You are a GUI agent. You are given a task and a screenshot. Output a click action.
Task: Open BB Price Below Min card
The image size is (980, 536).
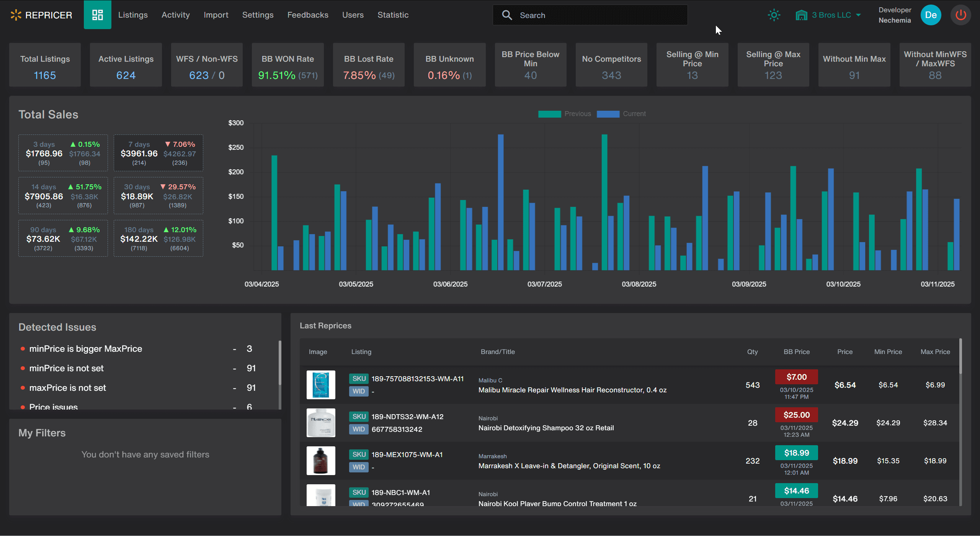[x=531, y=65]
